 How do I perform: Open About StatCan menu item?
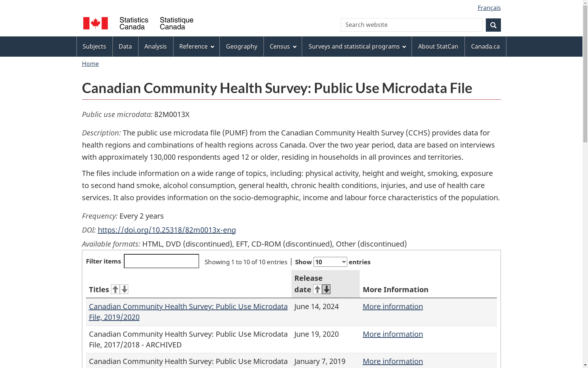[438, 46]
